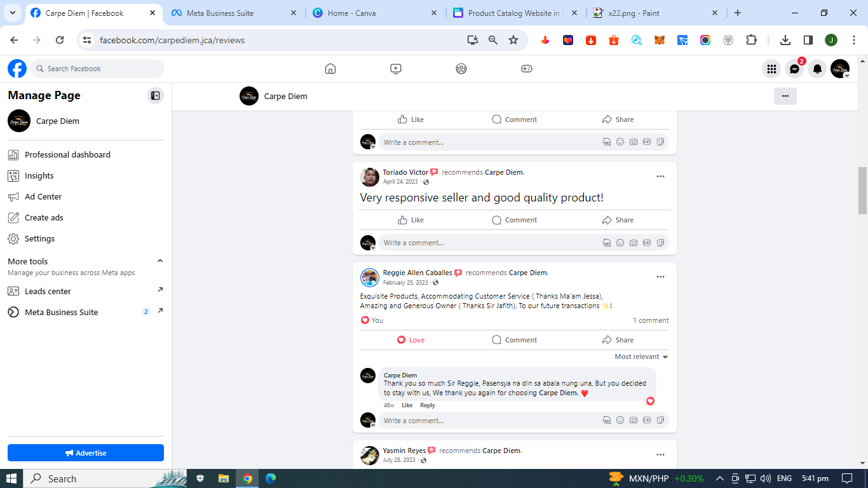Open the 1 comment link
The width and height of the screenshot is (868, 488).
pos(651,320)
